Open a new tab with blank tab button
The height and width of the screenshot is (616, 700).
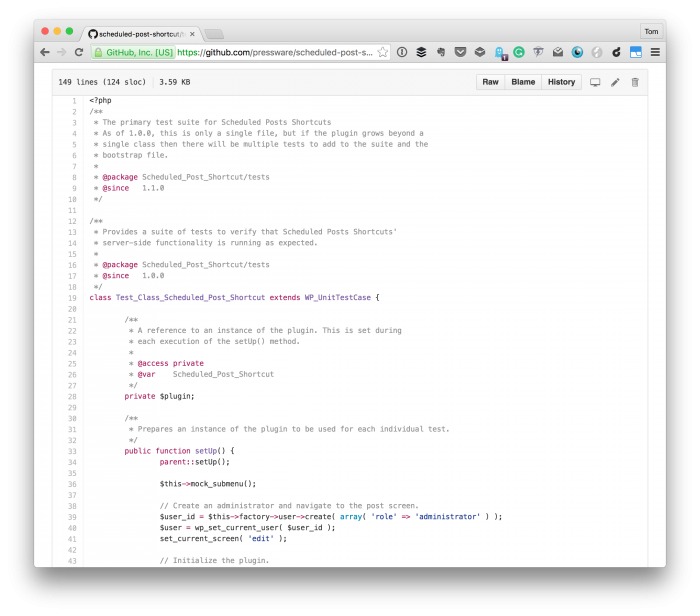213,34
